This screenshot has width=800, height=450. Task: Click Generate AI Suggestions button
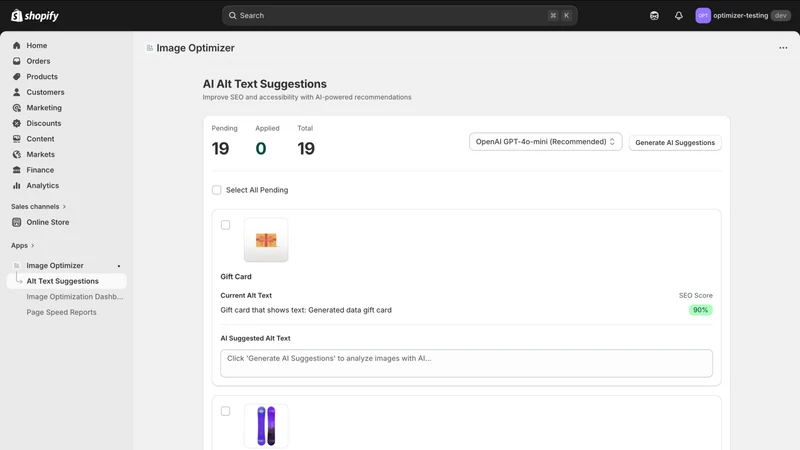coord(675,143)
